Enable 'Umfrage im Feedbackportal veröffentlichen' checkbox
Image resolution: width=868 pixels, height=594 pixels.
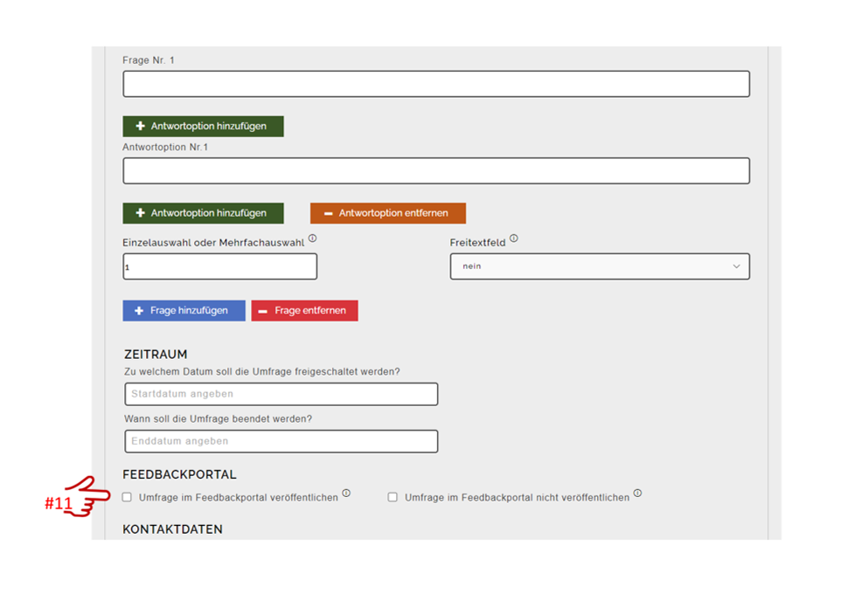pos(128,497)
